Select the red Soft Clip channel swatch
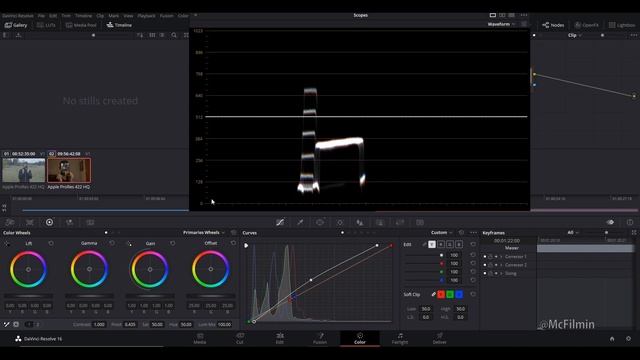Screen dimensions: 640x360 441,294
